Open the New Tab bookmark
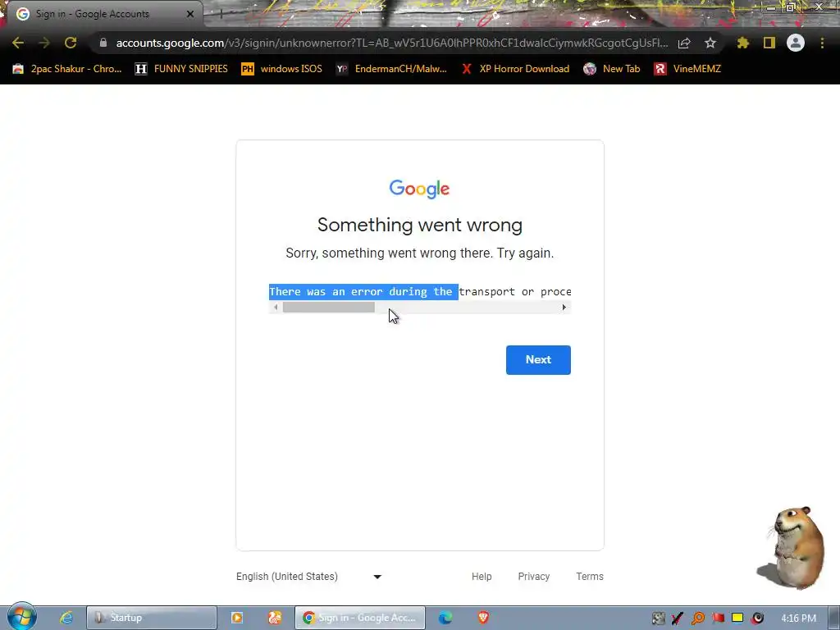This screenshot has height=630, width=840. tap(612, 69)
